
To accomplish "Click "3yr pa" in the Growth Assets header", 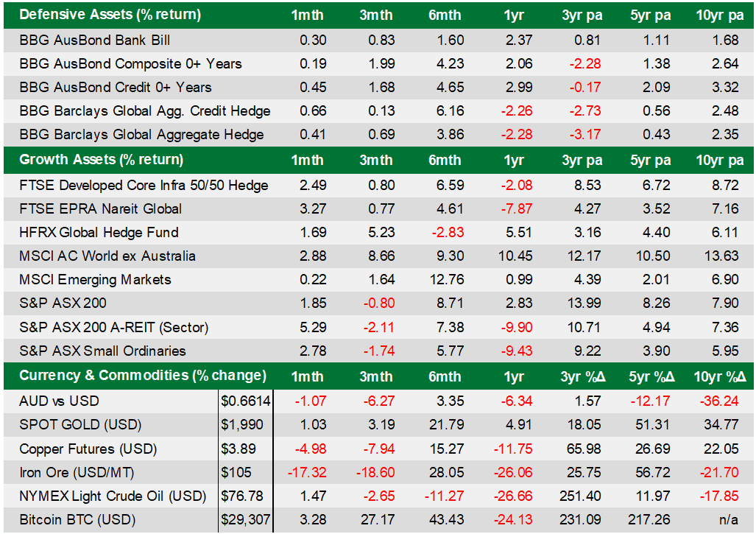I will pos(582,161).
